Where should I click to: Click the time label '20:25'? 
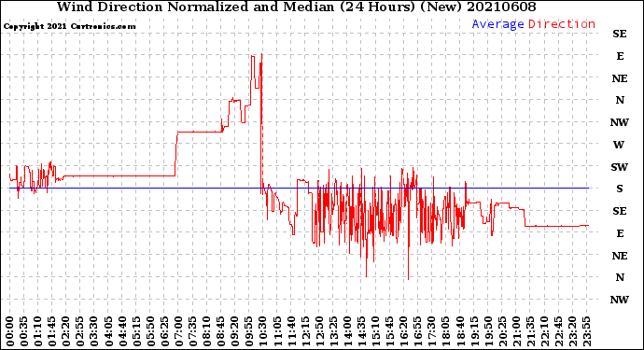tap(502, 331)
